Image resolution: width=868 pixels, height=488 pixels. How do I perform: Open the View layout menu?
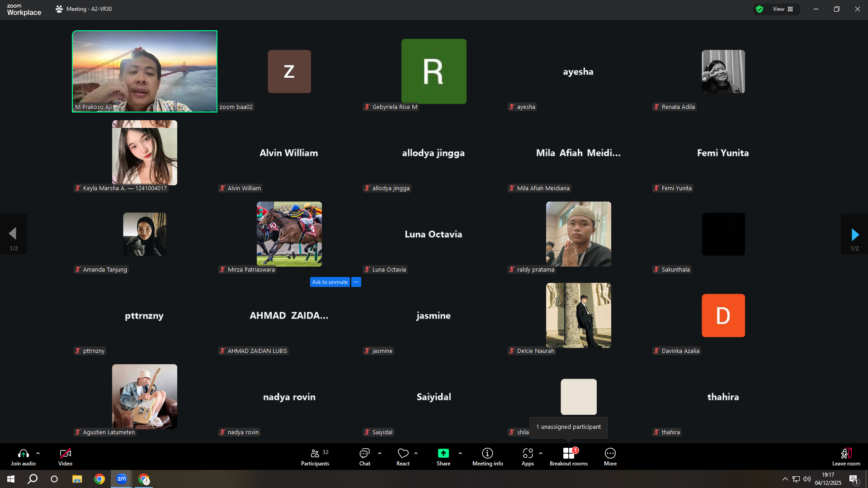pyautogui.click(x=783, y=9)
